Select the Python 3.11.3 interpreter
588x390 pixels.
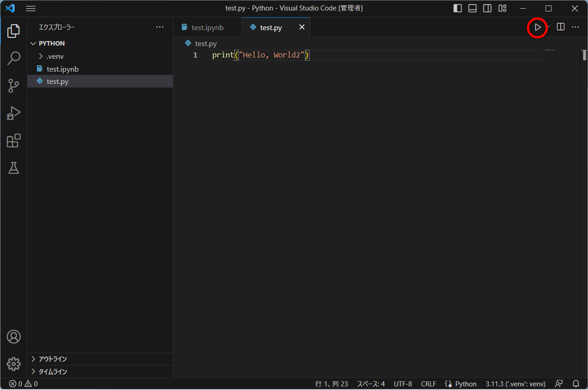515,384
